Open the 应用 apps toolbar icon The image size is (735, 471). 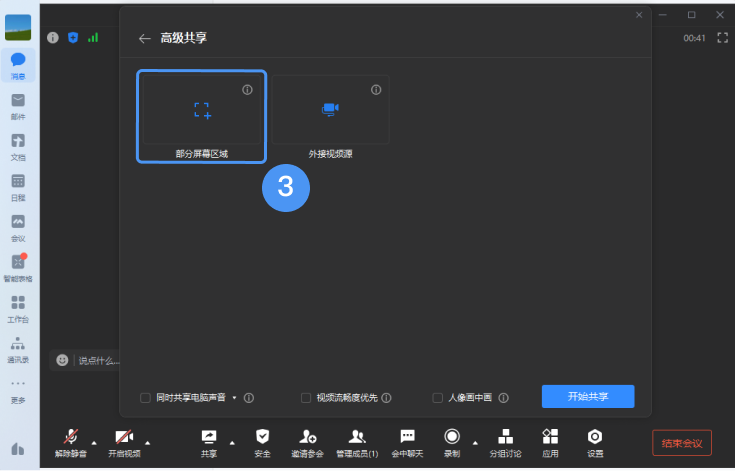click(x=550, y=443)
